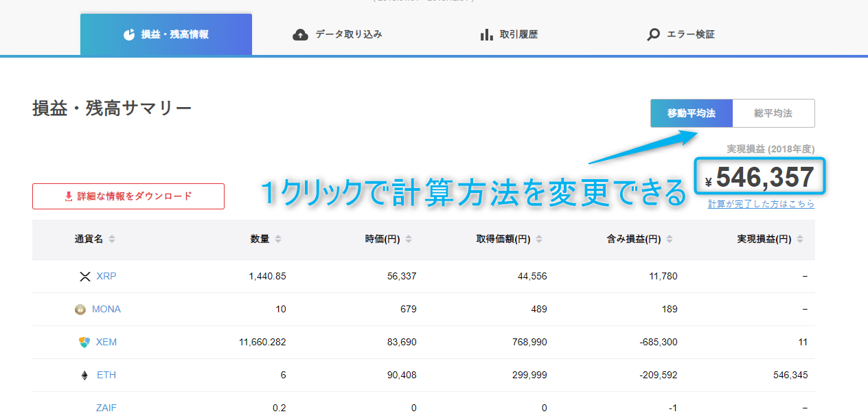This screenshot has width=868, height=416.
Task: Open the ZAIF currency link
Action: coord(106,408)
